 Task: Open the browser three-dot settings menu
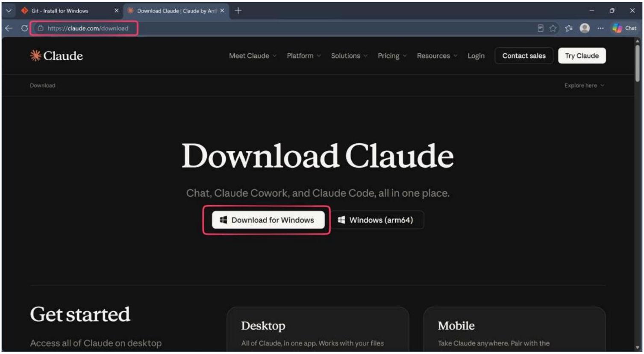pyautogui.click(x=600, y=28)
